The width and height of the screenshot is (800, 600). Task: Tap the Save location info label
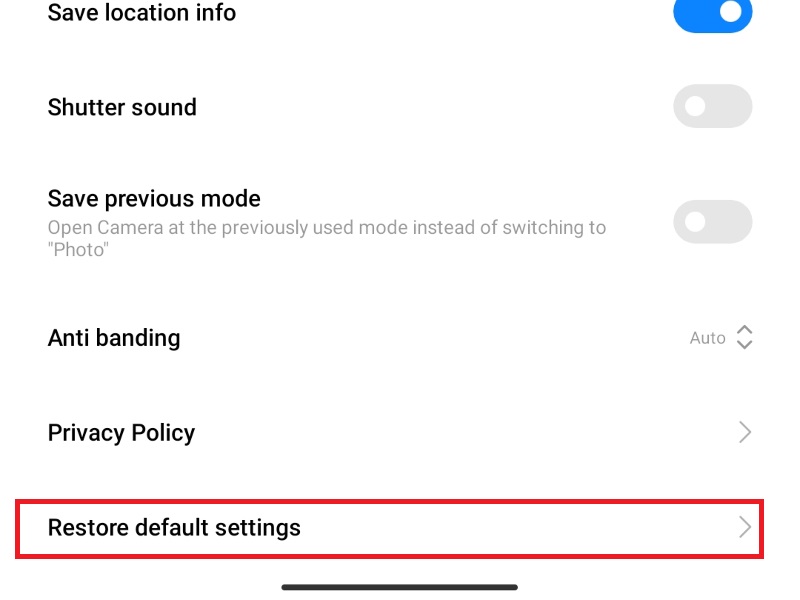(142, 12)
